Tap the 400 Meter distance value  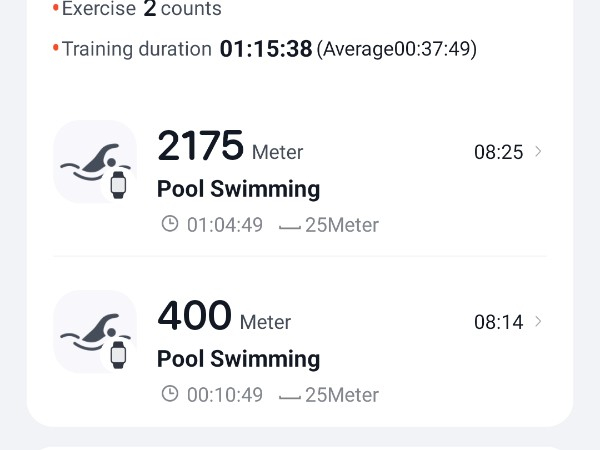click(195, 317)
